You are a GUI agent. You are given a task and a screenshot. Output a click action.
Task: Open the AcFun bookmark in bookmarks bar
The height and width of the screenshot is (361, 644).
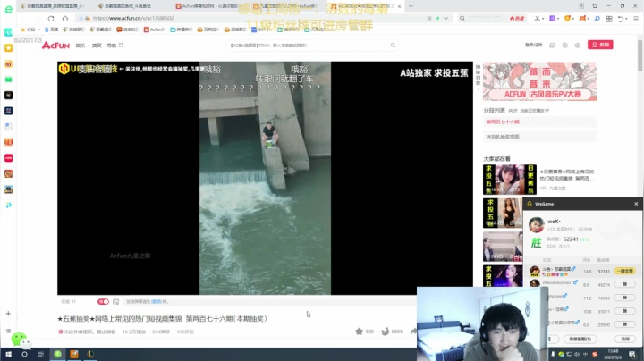155,29
